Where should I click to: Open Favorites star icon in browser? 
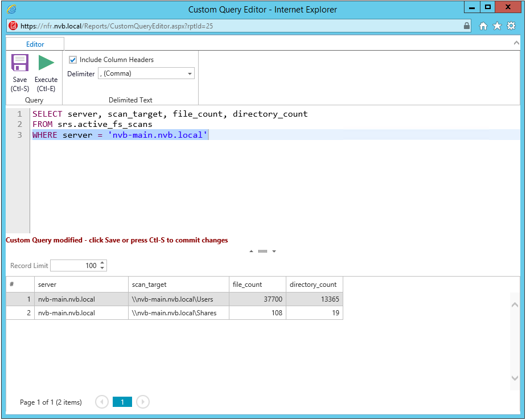coord(497,26)
